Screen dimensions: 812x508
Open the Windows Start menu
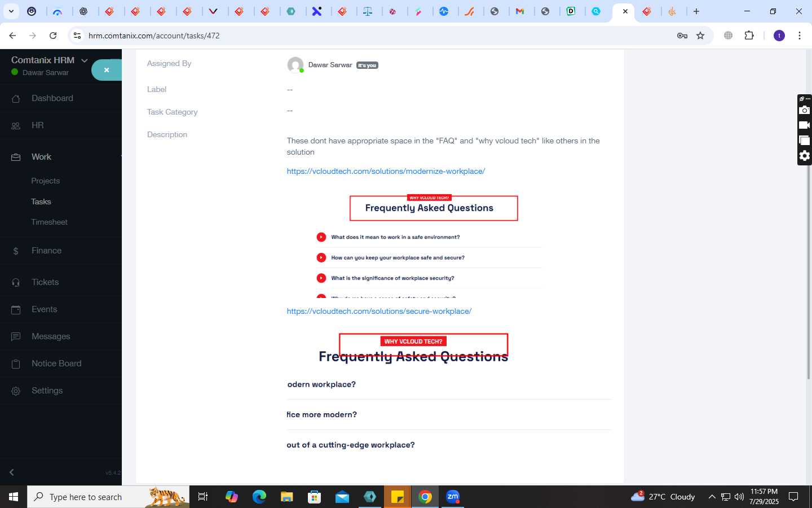(14, 497)
